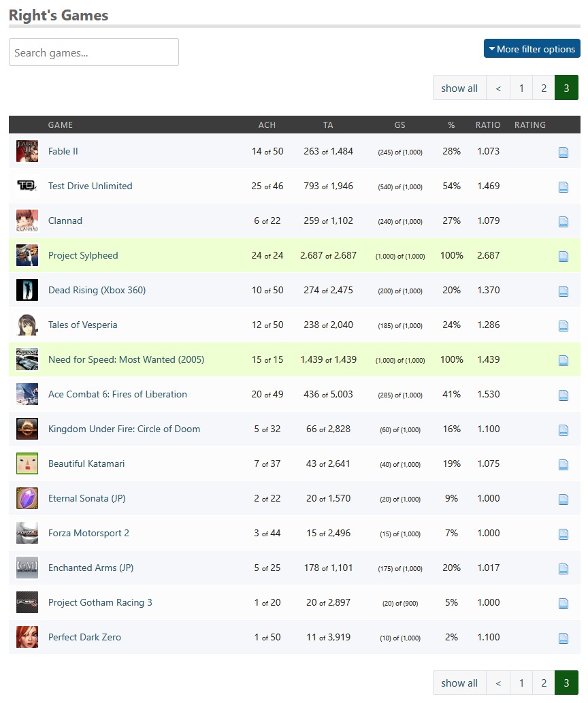This screenshot has width=588, height=703.
Task: Click the Clannad game cover icon
Action: pyautogui.click(x=27, y=220)
